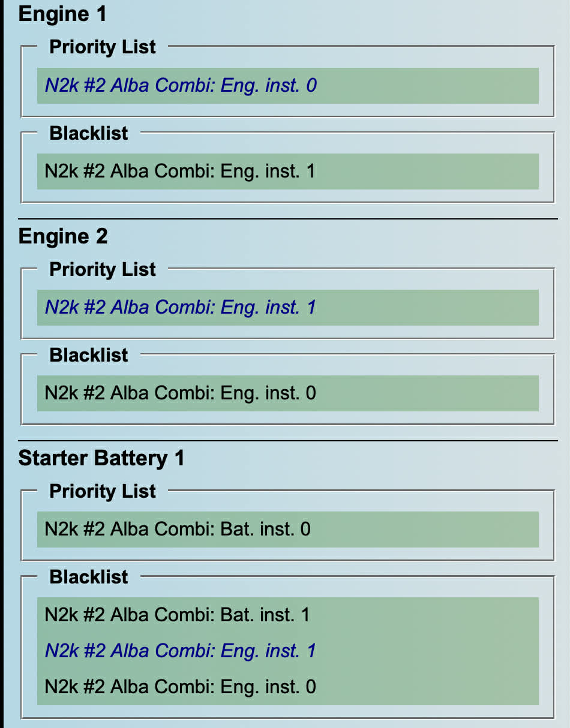This screenshot has width=570, height=728.
Task: Select Eng. inst. 1 in Engine 1 Blacklist
Action: point(180,171)
